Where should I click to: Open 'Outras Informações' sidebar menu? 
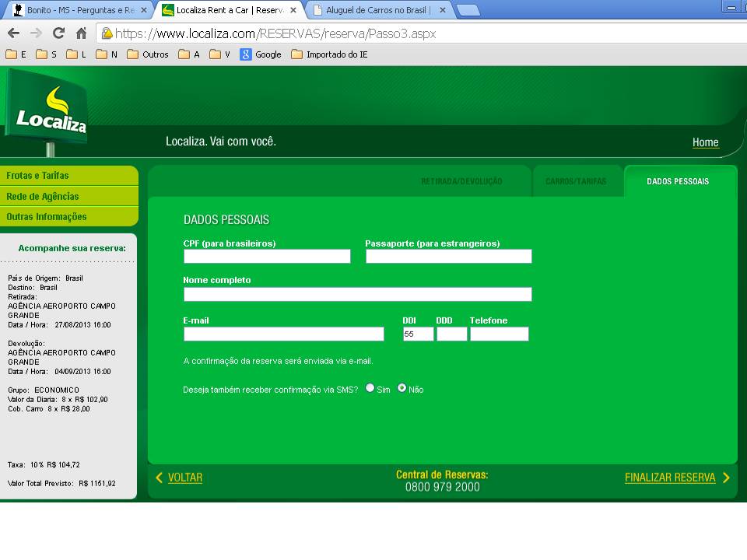(69, 217)
